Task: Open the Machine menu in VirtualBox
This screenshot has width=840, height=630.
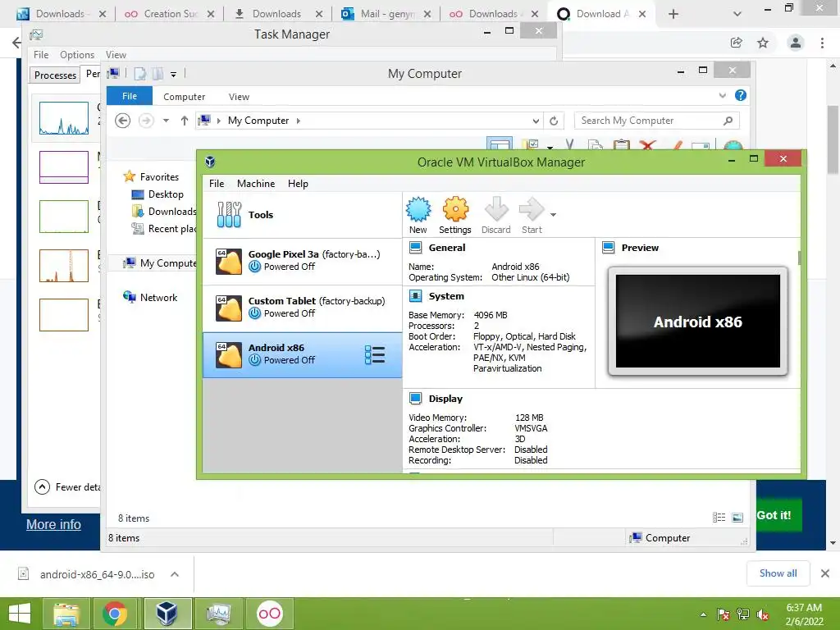Action: pos(256,184)
